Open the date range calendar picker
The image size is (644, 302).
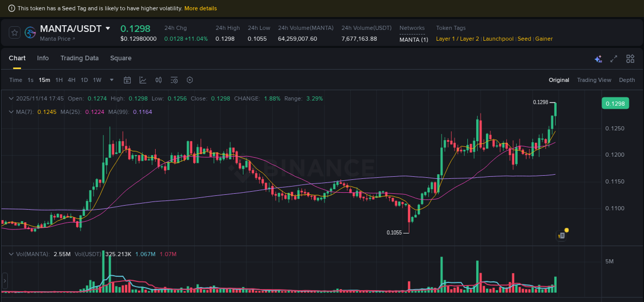pyautogui.click(x=127, y=80)
